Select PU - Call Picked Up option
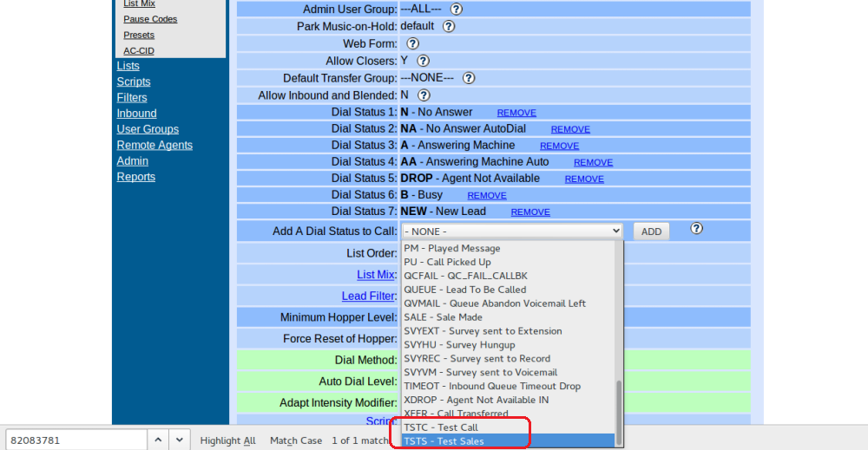The image size is (868, 450). [508, 262]
